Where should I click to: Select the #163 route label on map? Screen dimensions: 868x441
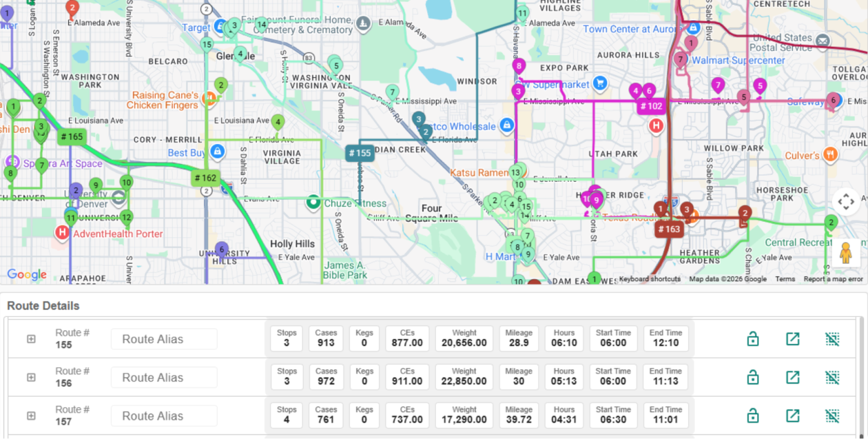coord(668,229)
